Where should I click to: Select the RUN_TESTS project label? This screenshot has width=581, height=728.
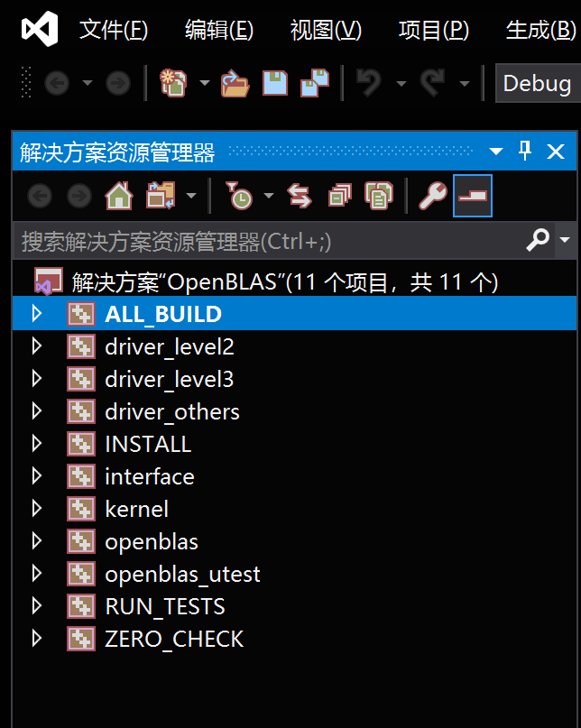(165, 607)
